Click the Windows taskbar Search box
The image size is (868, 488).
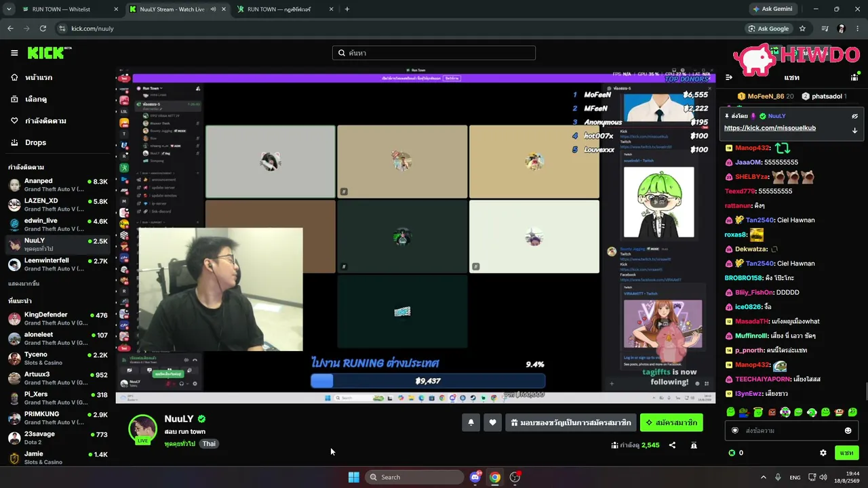click(414, 477)
